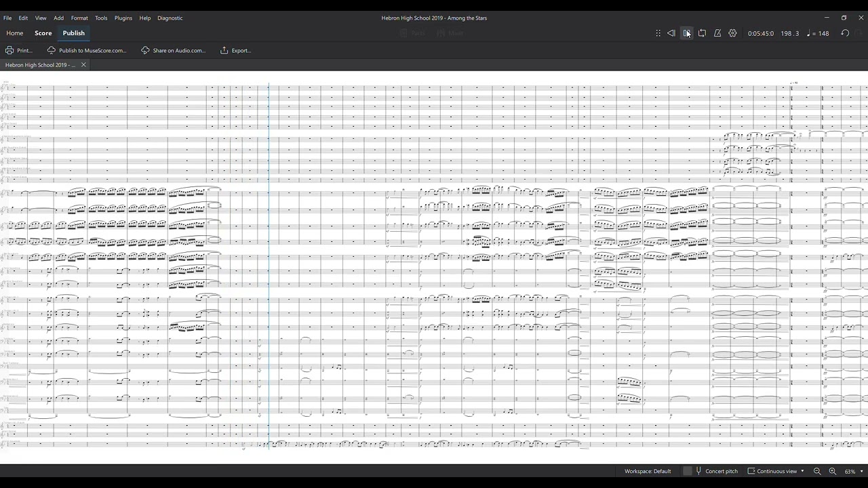Screen dimensions: 868x488
Task: Undo the last action
Action: click(x=845, y=33)
